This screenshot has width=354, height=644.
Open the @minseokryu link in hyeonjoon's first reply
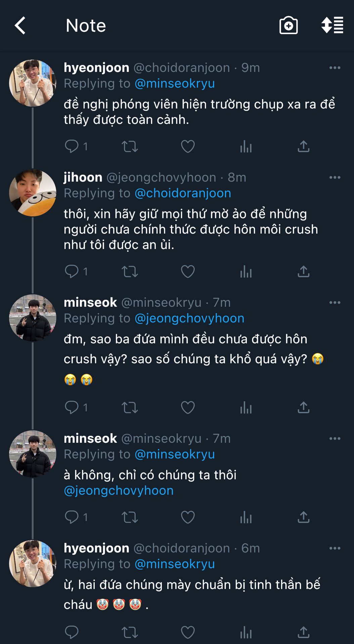tap(175, 84)
